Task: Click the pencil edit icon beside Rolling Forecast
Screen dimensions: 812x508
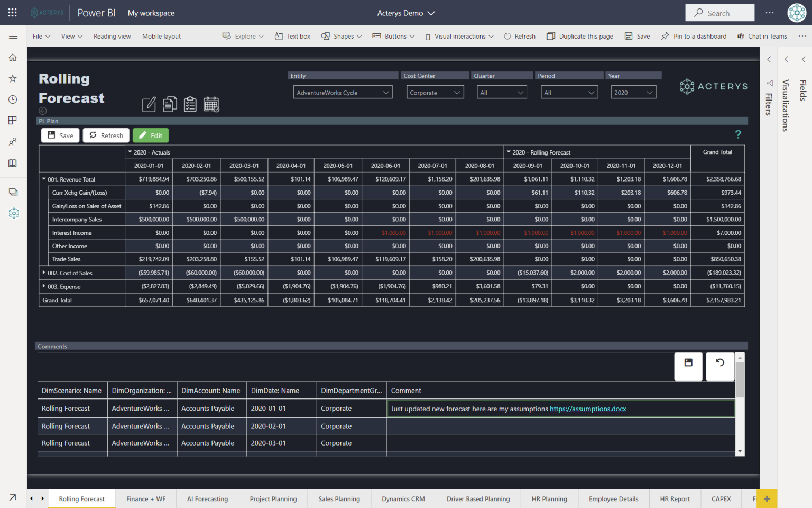Action: click(x=149, y=104)
